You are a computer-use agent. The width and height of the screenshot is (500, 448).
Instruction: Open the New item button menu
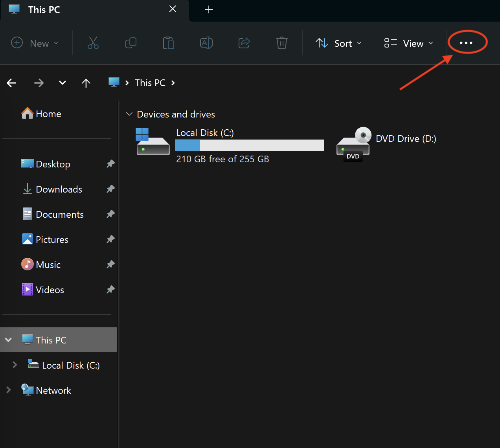tap(35, 43)
